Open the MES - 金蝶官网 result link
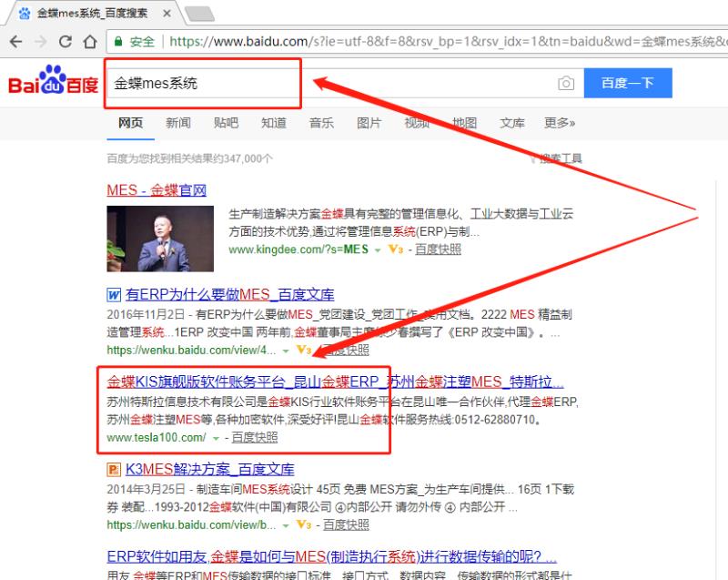 [x=157, y=190]
